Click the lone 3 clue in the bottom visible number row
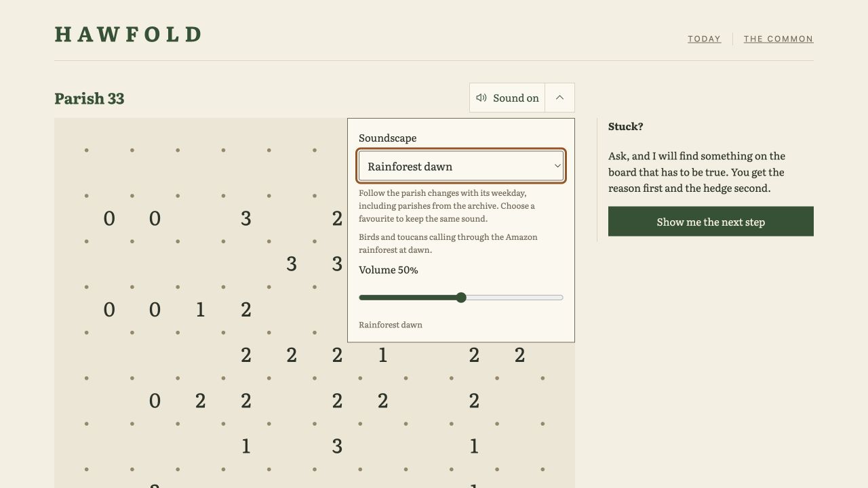Screen dimensions: 868x488 pos(337,446)
